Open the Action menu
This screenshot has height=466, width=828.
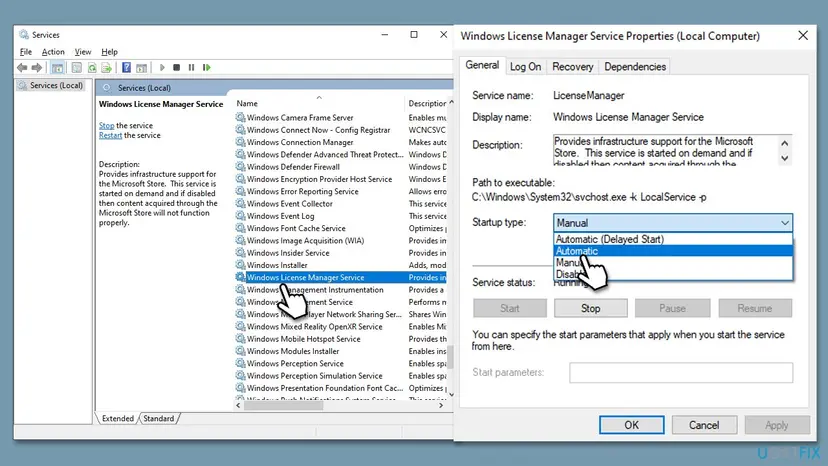click(53, 52)
